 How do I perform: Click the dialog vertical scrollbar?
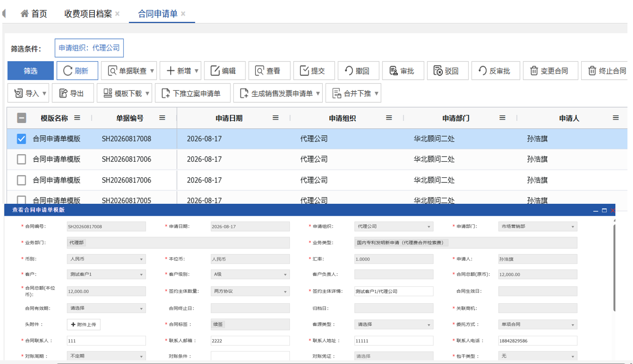(x=614, y=268)
